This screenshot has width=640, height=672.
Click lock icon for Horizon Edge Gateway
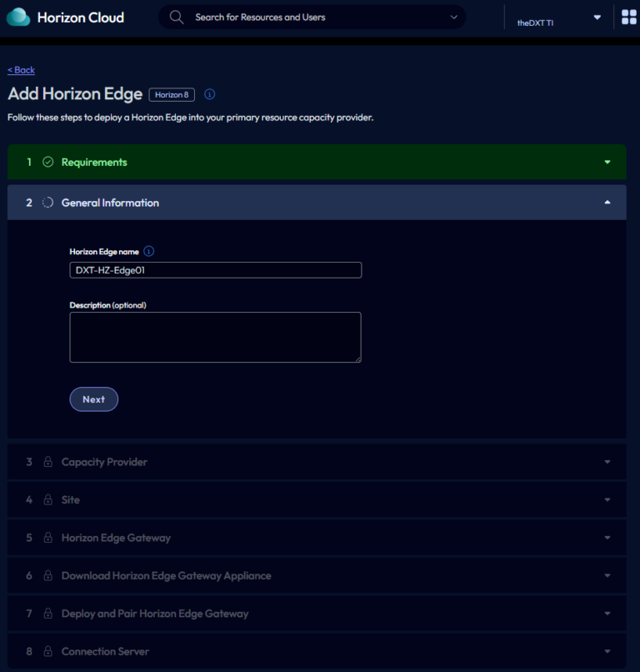(x=48, y=538)
